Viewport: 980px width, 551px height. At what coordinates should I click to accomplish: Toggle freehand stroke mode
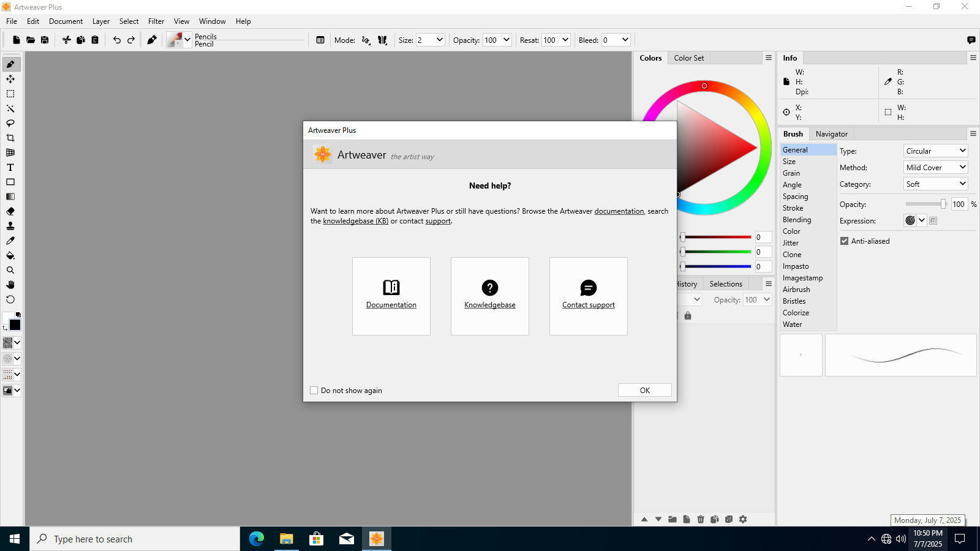[366, 40]
